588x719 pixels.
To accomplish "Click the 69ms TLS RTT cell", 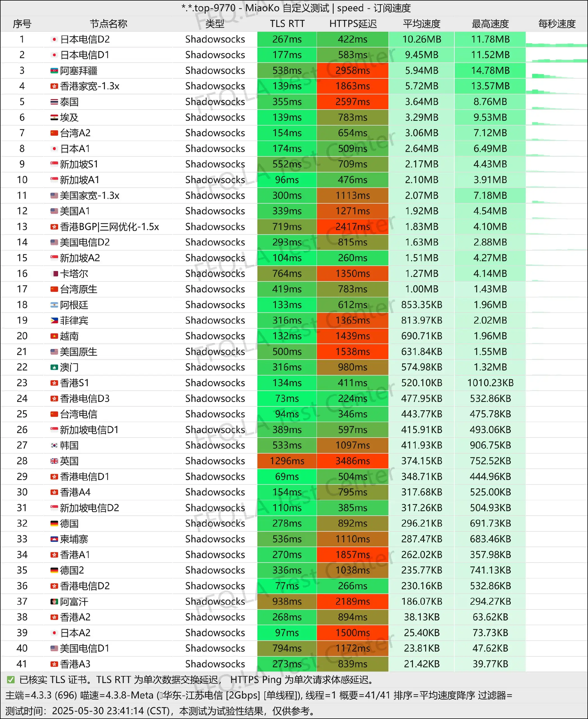I will tap(287, 477).
